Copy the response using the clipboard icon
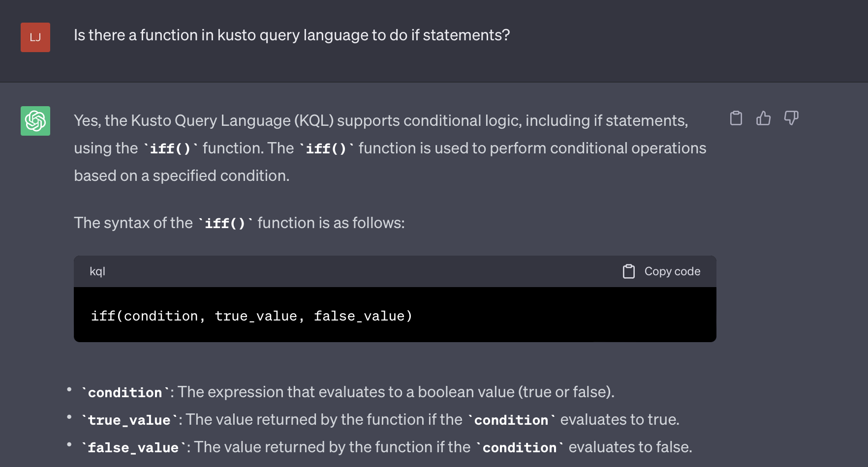The image size is (868, 467). 736,118
